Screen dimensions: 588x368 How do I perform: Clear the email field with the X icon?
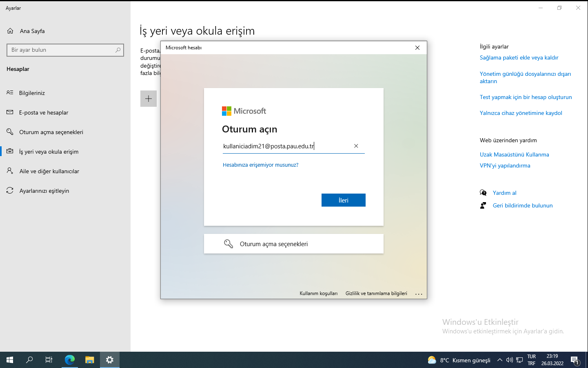point(356,146)
